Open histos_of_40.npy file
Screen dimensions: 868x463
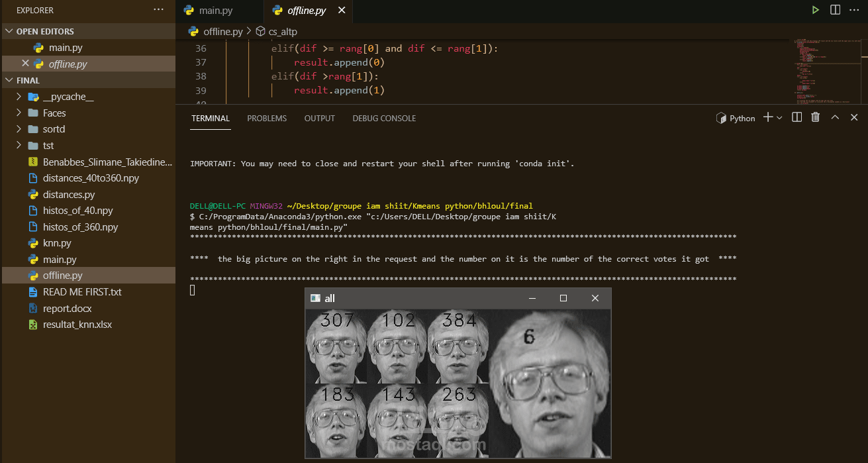(87, 211)
